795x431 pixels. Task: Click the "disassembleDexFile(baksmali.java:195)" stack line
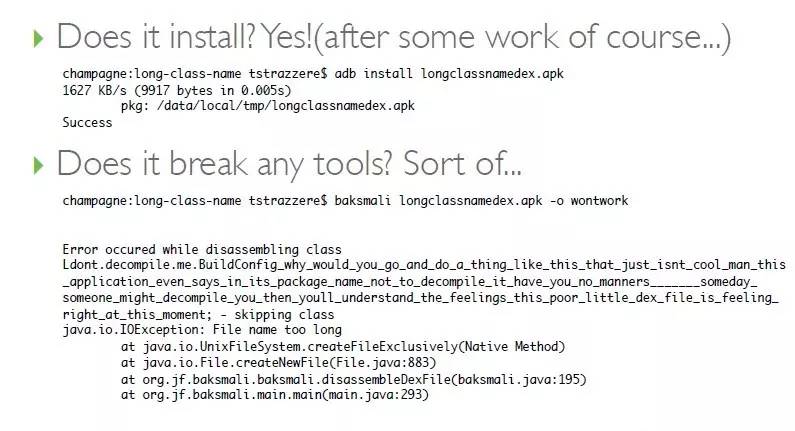353,379
